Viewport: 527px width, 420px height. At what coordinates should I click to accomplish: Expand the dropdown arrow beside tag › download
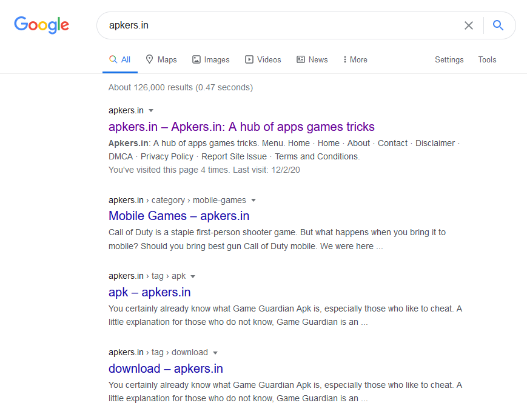pyautogui.click(x=215, y=353)
